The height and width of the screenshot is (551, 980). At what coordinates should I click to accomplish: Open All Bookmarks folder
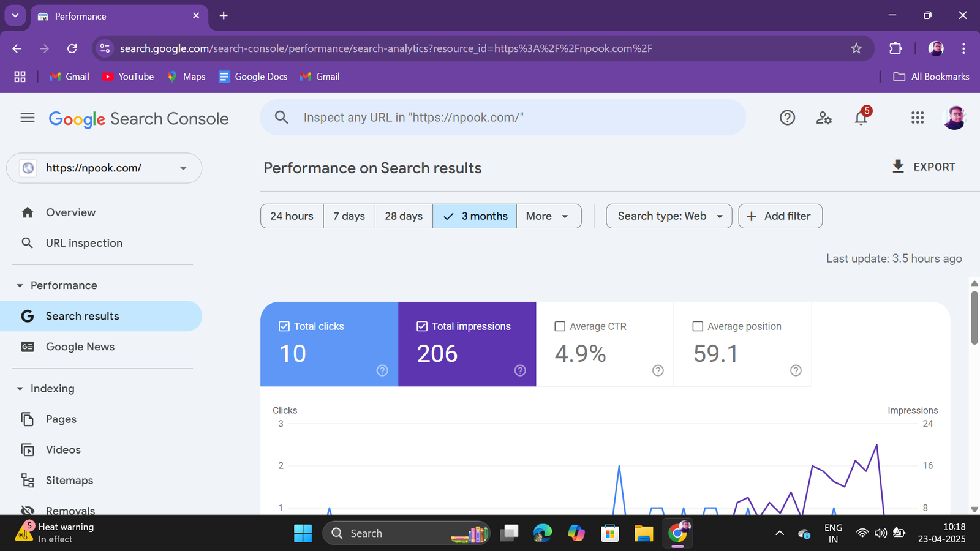point(931,77)
